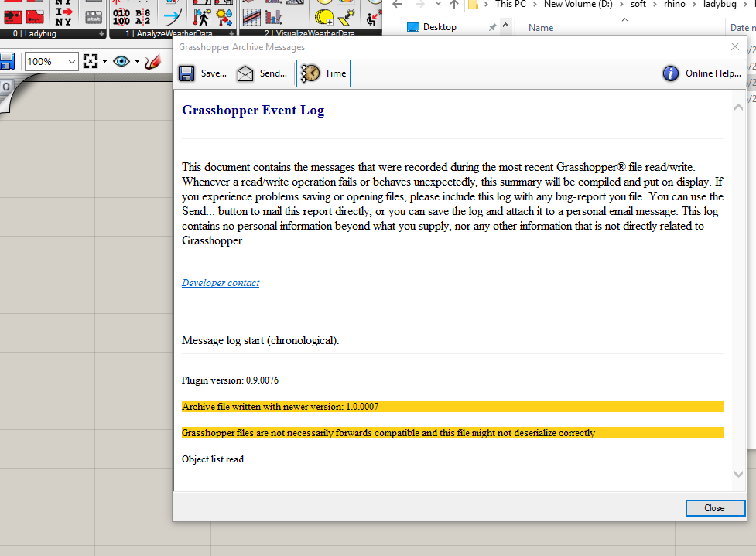The image size is (756, 556).
Task: Click the Explorer Up arrow
Action: (453, 5)
